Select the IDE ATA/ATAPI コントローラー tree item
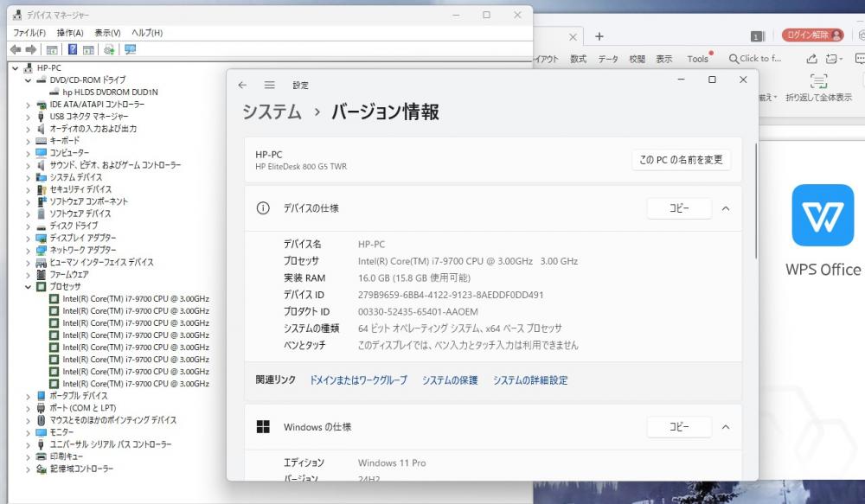 tap(97, 105)
